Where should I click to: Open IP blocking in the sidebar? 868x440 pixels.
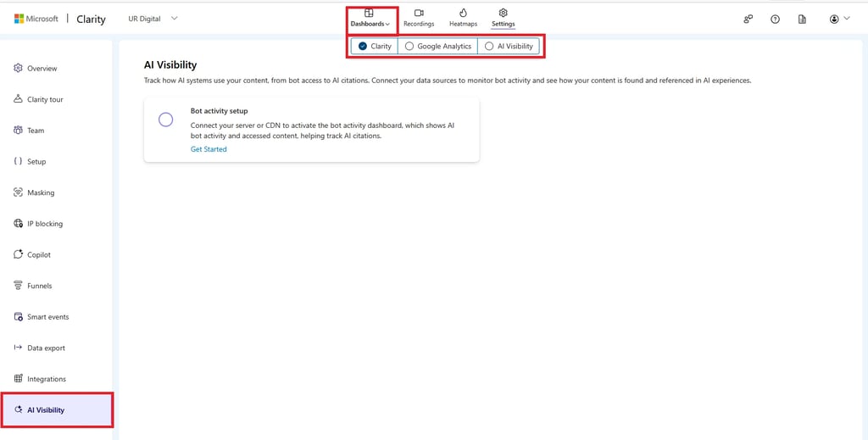click(45, 224)
